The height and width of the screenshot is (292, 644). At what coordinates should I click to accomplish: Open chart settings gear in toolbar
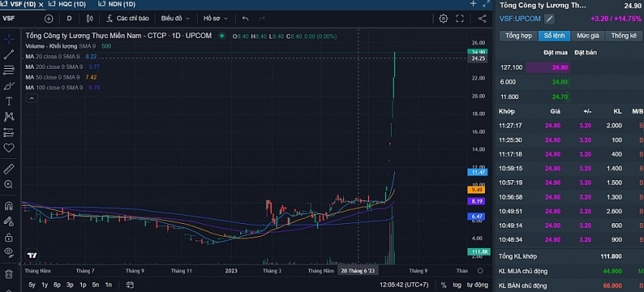click(443, 18)
